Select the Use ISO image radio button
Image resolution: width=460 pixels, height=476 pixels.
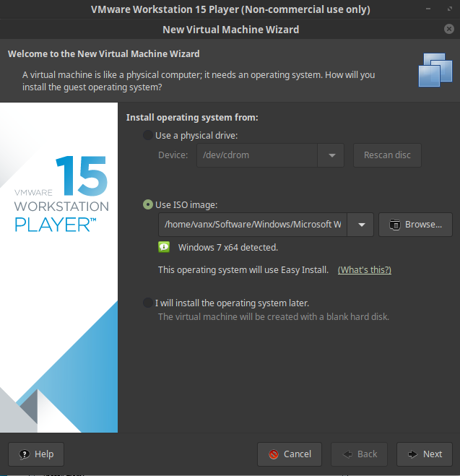(x=148, y=204)
